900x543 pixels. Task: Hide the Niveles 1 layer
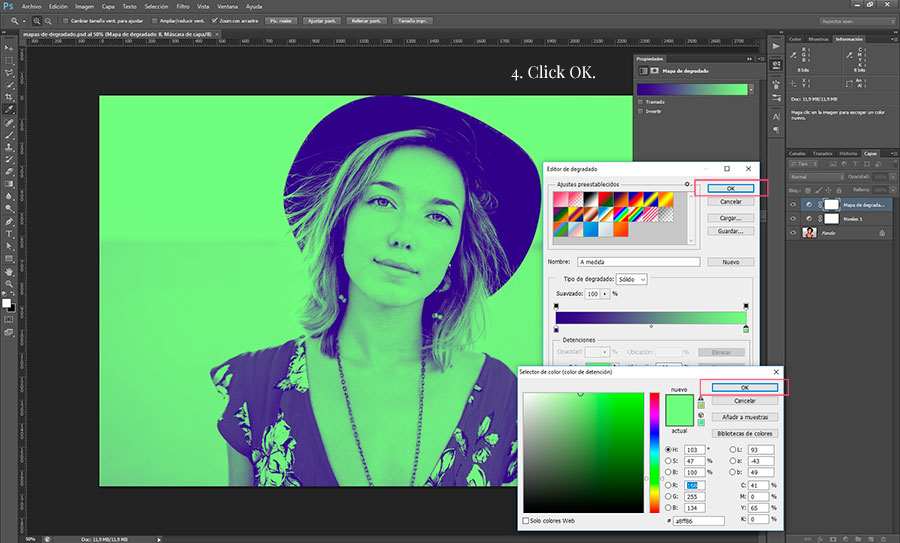(793, 218)
